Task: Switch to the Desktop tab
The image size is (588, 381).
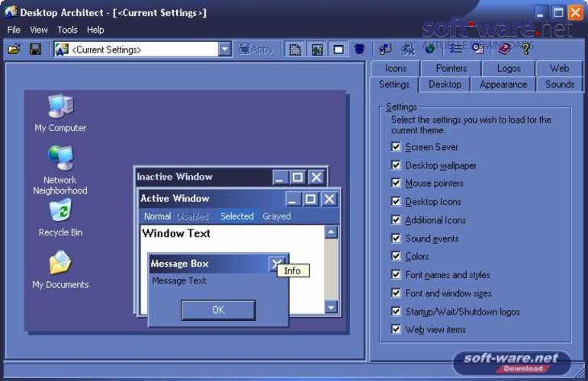Action: pyautogui.click(x=445, y=85)
